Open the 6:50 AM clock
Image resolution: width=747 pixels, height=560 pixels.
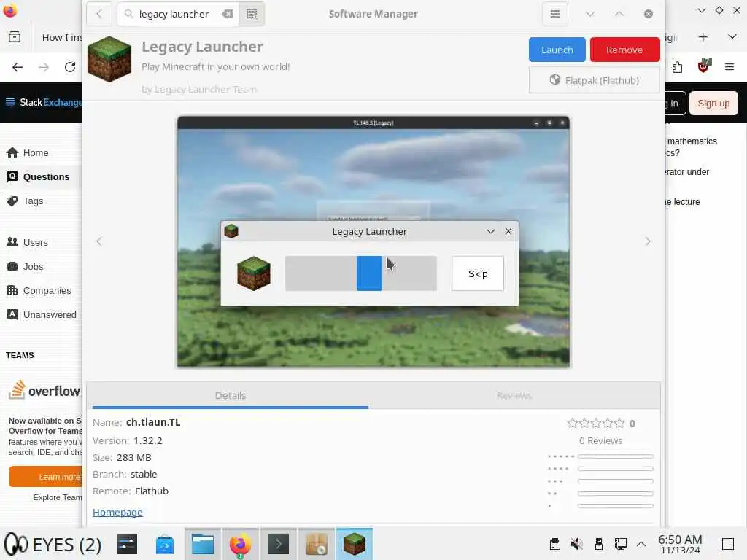[x=680, y=544]
